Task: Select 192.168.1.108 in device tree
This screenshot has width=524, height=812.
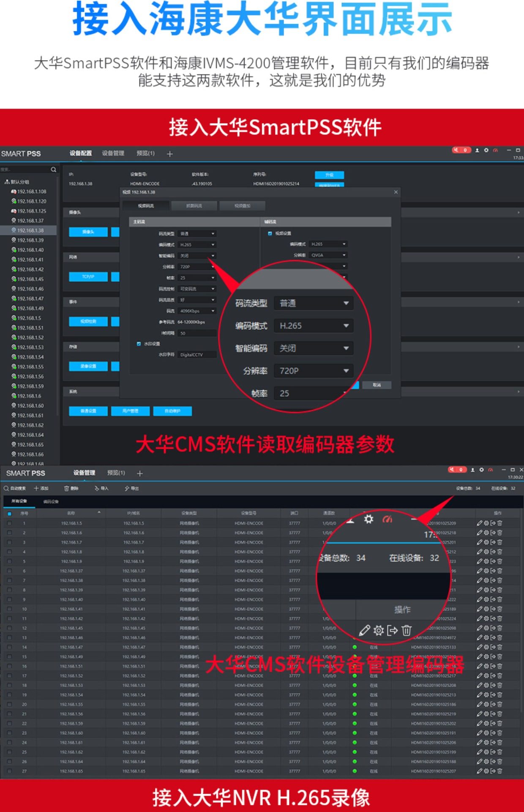Action: click(x=29, y=192)
